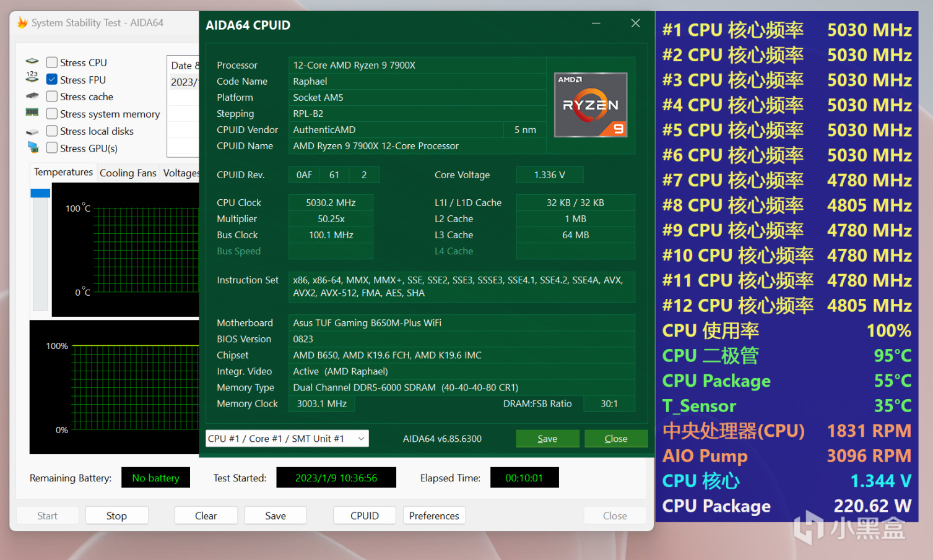Click the Code Name value Raphael
The height and width of the screenshot is (560, 933).
[x=417, y=81]
